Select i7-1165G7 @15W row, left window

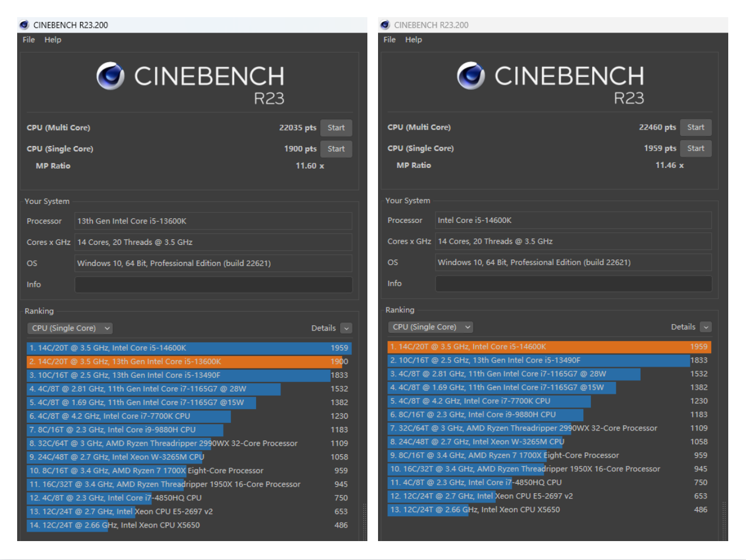pyautogui.click(x=189, y=403)
